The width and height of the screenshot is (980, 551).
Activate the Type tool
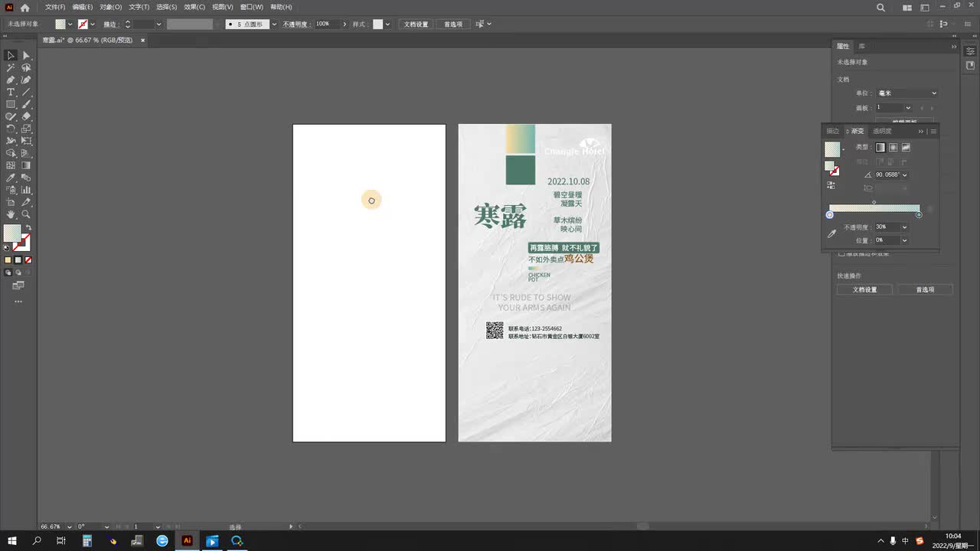[x=11, y=92]
